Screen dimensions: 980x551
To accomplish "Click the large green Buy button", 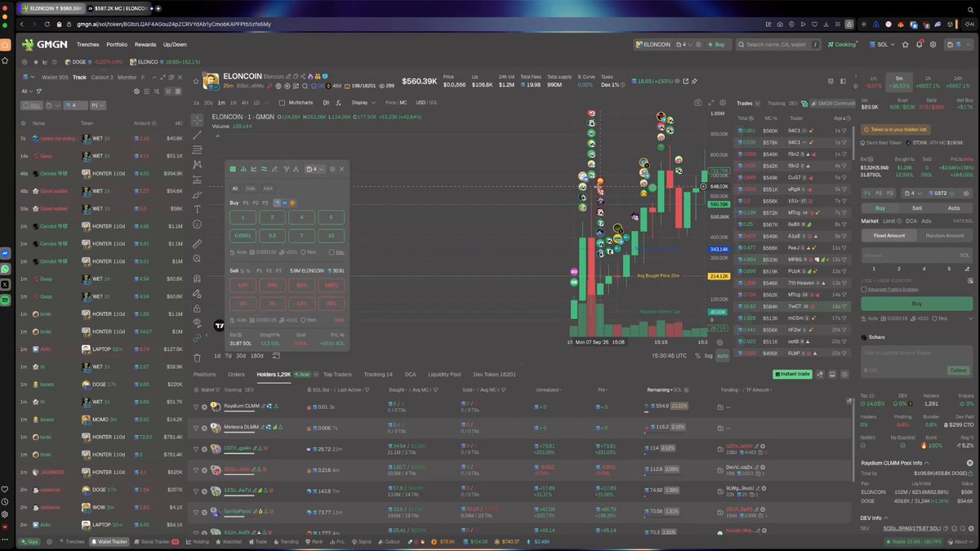I will coord(917,303).
